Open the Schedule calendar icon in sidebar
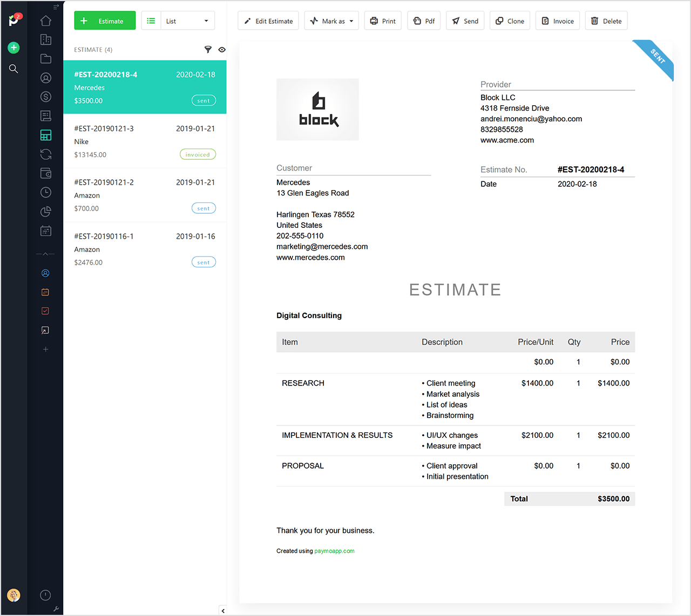Image resolution: width=691 pixels, height=616 pixels. (46, 231)
